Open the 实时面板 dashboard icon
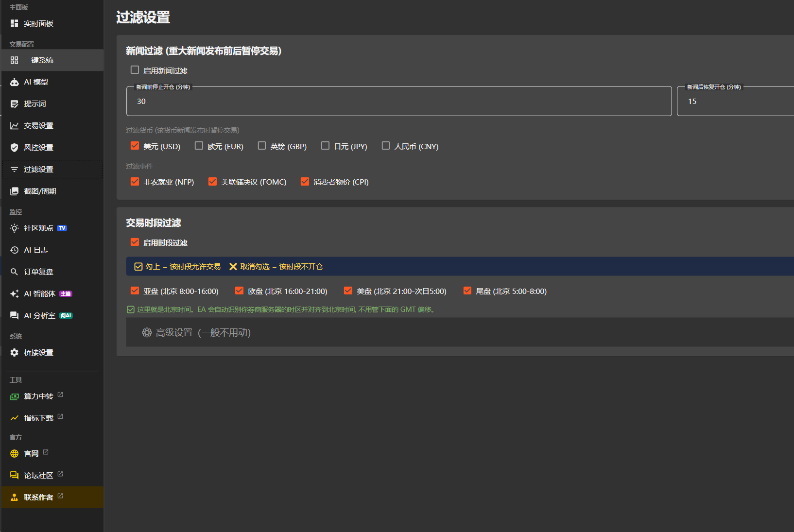 coord(14,23)
